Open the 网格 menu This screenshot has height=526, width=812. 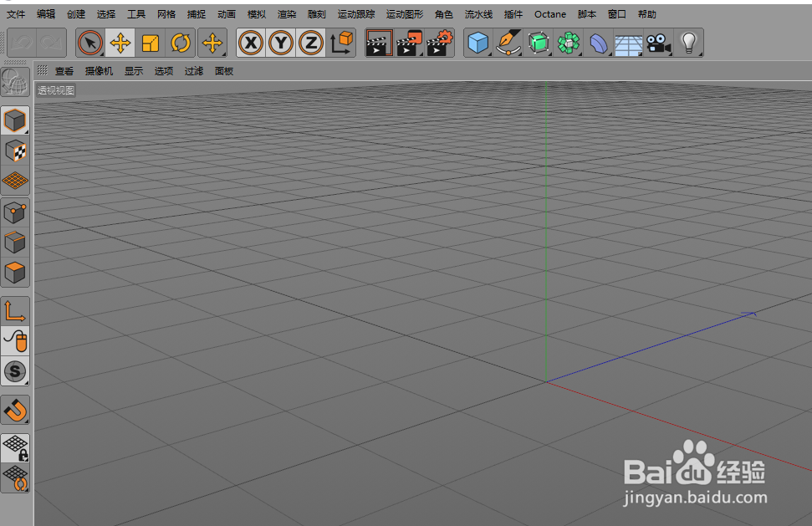[166, 14]
